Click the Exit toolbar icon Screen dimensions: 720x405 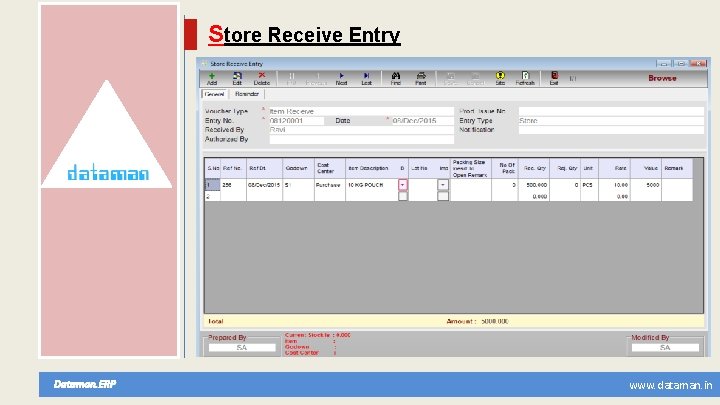click(554, 79)
